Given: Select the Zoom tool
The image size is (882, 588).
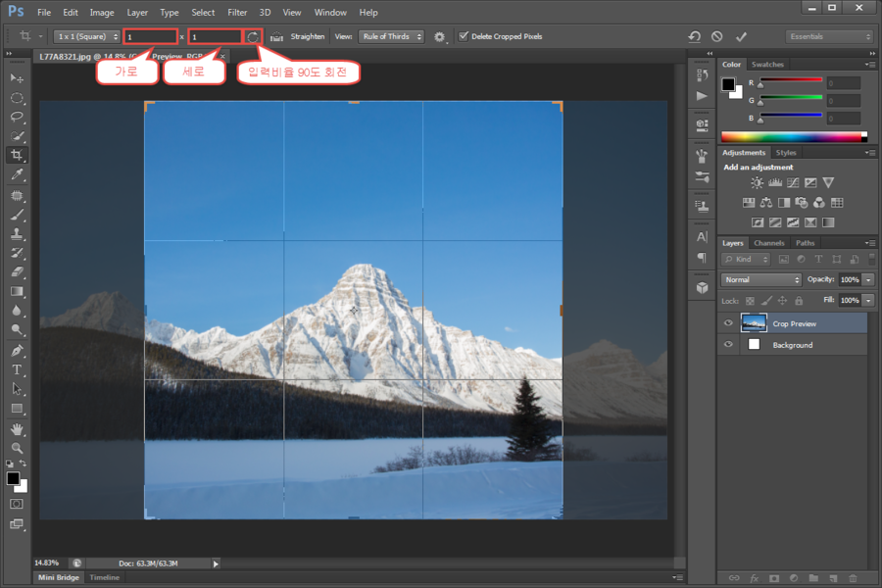Looking at the screenshot, I should coord(17,449).
